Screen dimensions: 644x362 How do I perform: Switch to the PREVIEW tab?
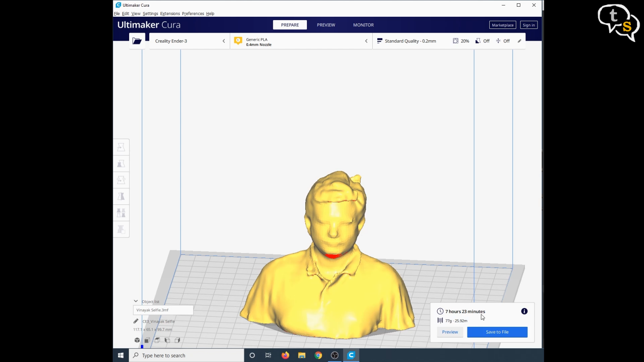[x=326, y=25]
